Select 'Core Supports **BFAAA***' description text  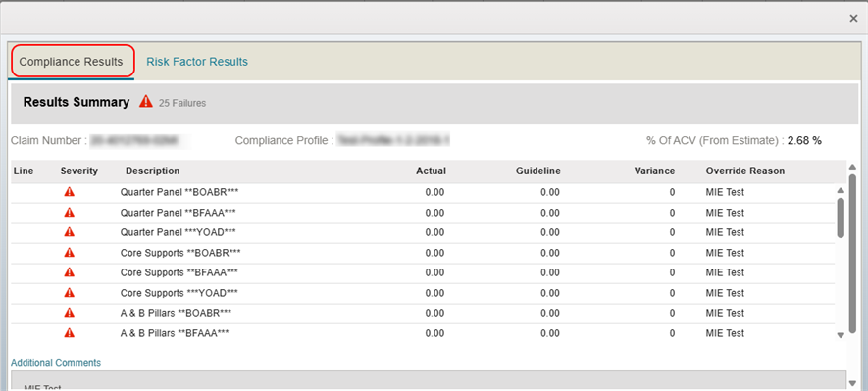pyautogui.click(x=179, y=272)
